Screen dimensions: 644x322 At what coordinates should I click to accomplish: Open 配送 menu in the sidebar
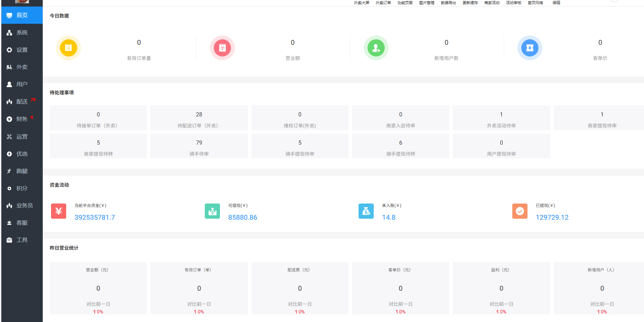point(22,102)
